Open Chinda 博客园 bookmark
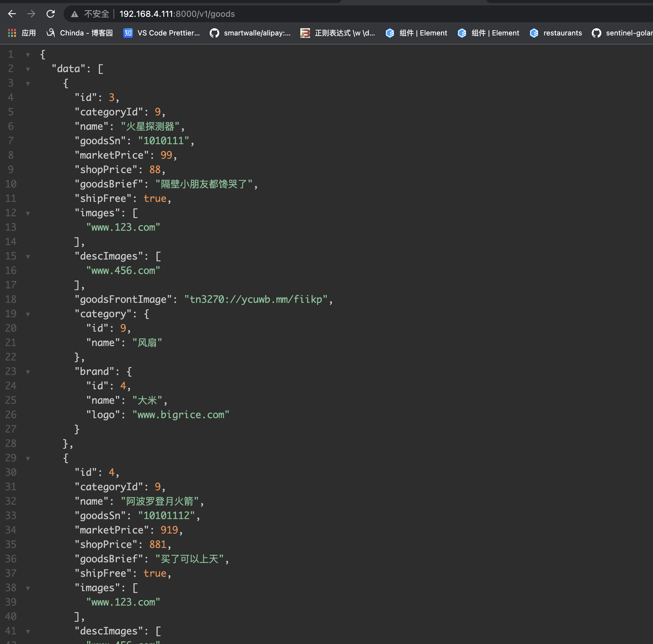Screen dimensions: 653x644 [79, 33]
